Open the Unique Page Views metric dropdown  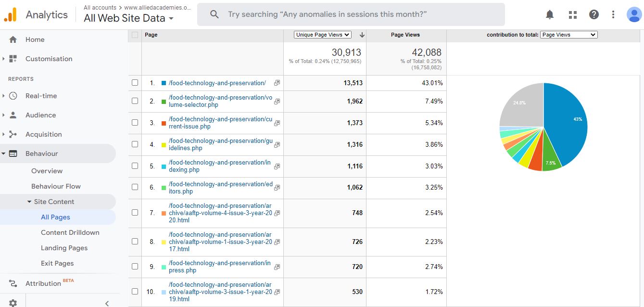pos(323,35)
